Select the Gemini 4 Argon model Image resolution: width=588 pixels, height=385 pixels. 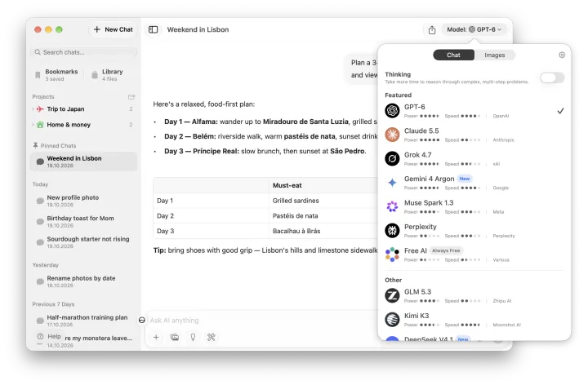click(474, 183)
